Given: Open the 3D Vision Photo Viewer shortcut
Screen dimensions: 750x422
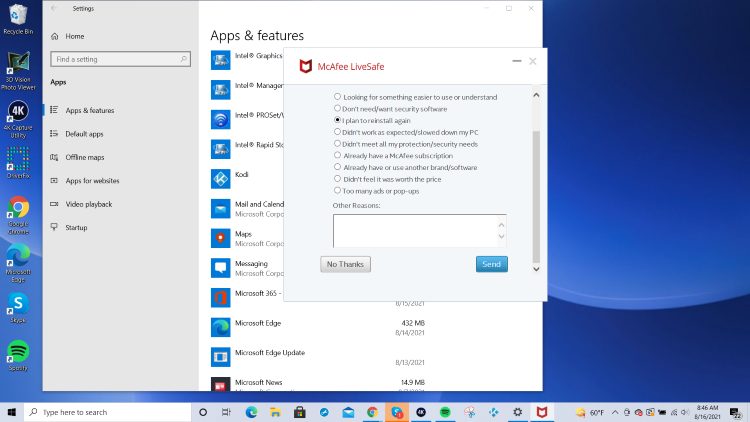Looking at the screenshot, I should click(18, 71).
